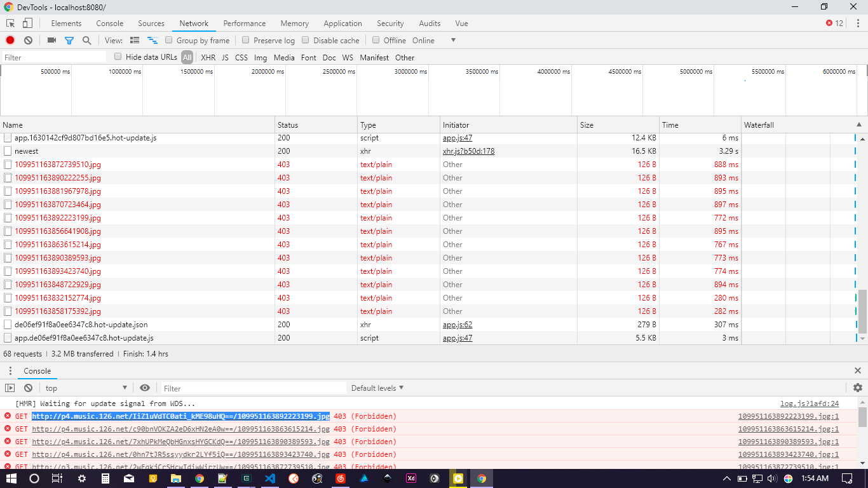Open console drawer three-dot menu
Screen dimensions: 868x488
[x=10, y=370]
